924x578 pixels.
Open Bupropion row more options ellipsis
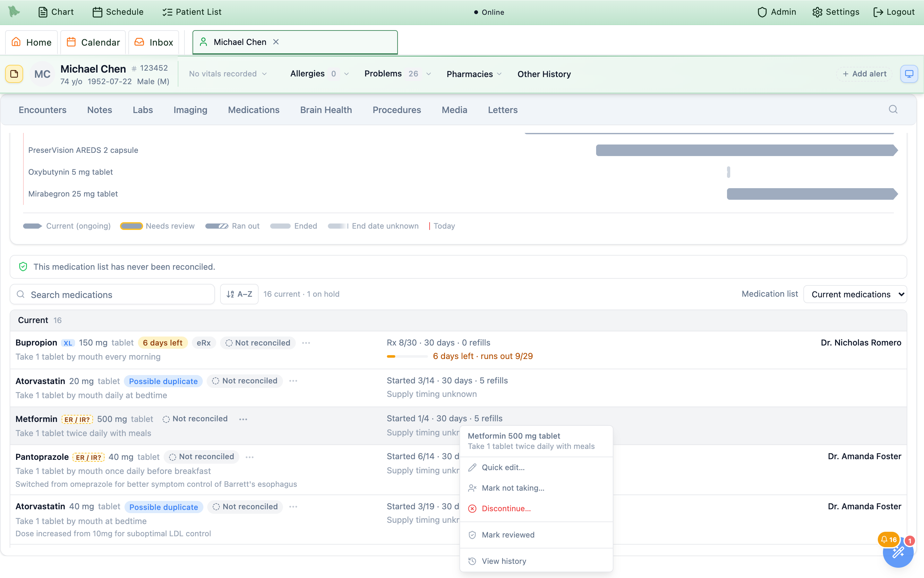[x=306, y=343]
